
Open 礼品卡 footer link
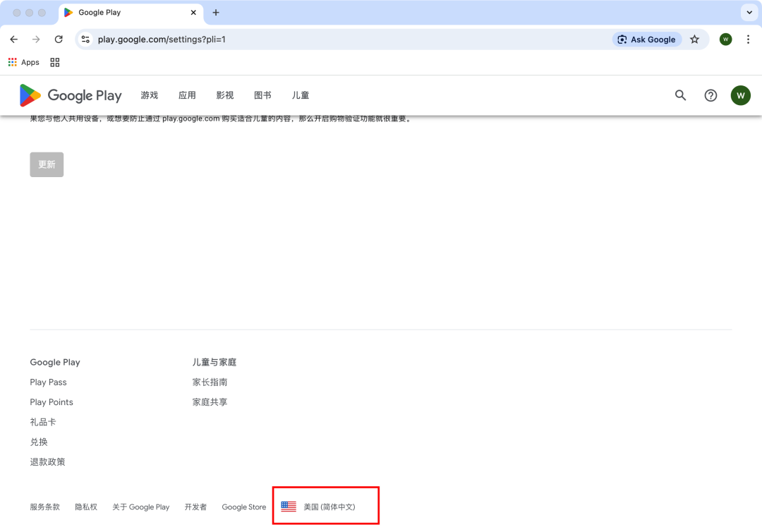[x=43, y=422]
